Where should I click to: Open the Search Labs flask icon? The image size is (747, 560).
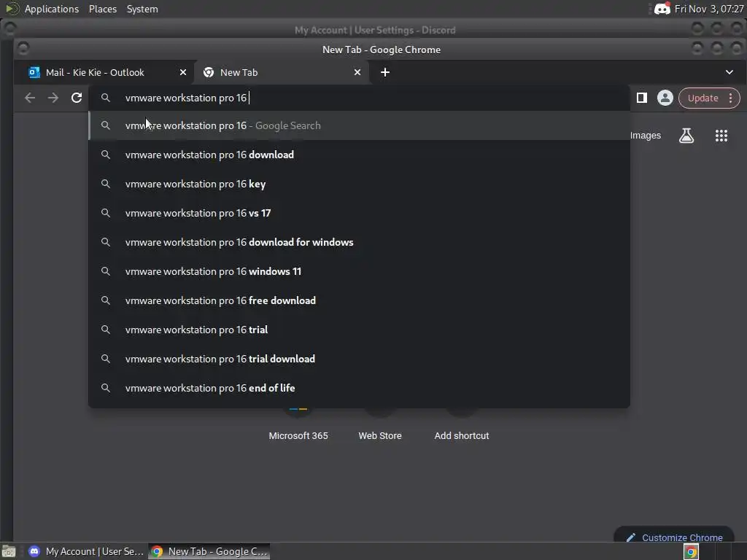[686, 136]
